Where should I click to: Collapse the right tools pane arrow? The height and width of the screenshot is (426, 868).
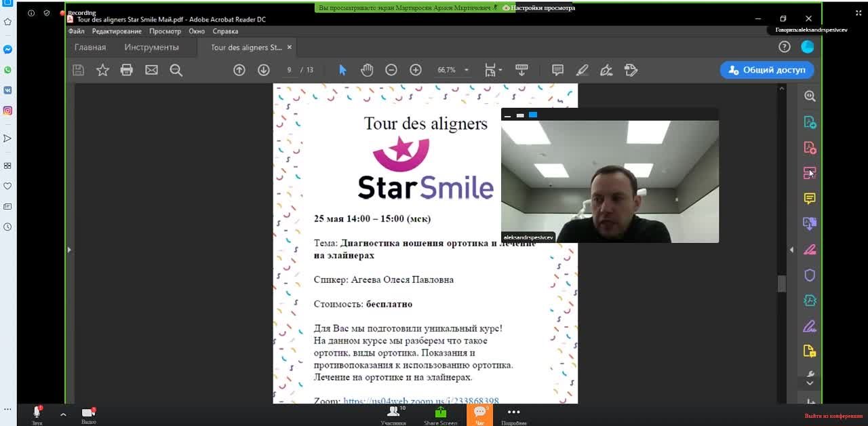[x=791, y=250]
